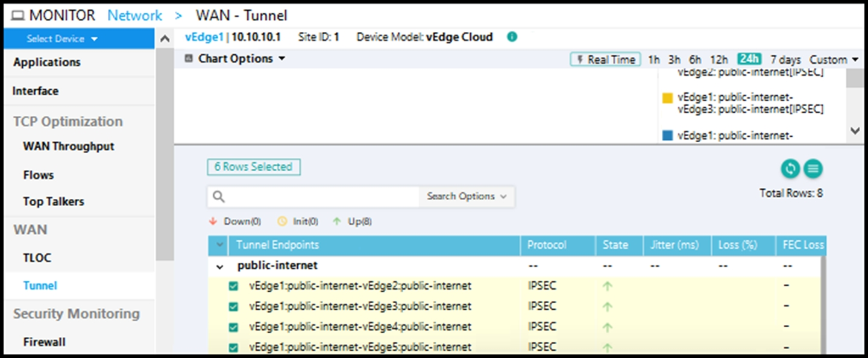Select the 24h time range
Viewport: 868px width, 358px height.
coord(749,59)
